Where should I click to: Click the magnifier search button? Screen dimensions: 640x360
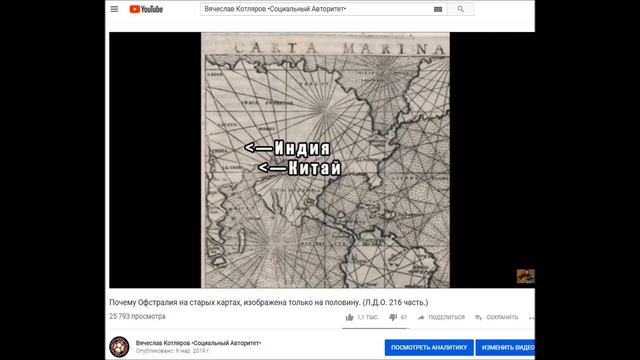460,9
